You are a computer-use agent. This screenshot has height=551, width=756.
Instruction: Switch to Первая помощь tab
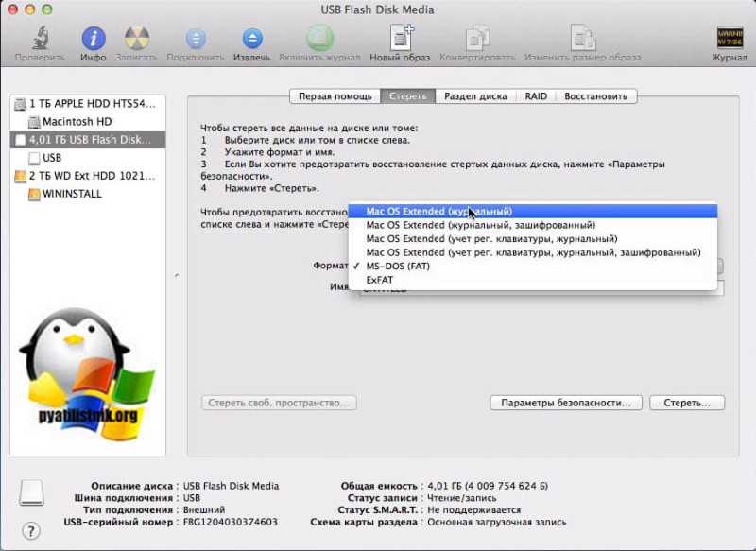click(x=335, y=96)
